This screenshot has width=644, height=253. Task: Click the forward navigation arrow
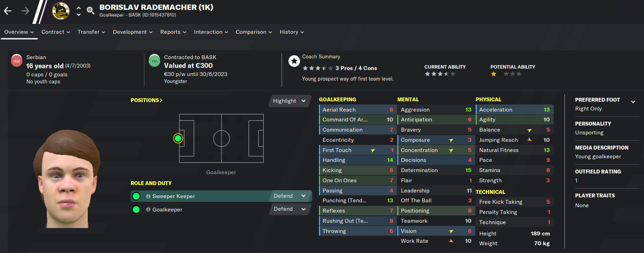(x=25, y=11)
